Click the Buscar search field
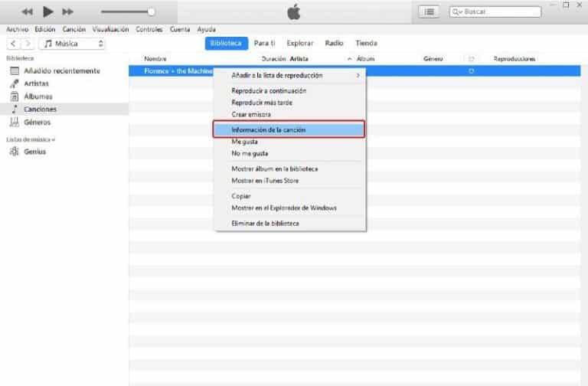Viewport: 588px width, 386px height. 495,11
